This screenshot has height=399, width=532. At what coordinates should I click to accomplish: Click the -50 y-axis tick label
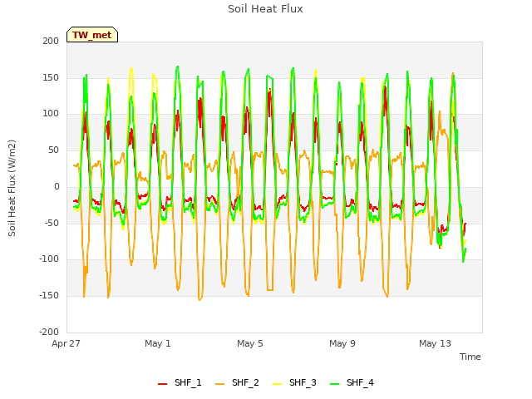[x=52, y=223]
